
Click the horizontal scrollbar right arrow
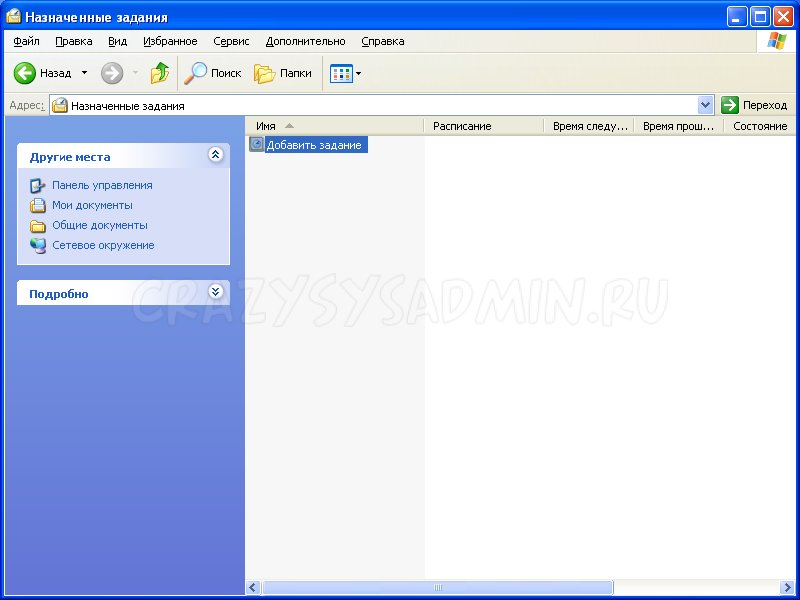point(785,588)
